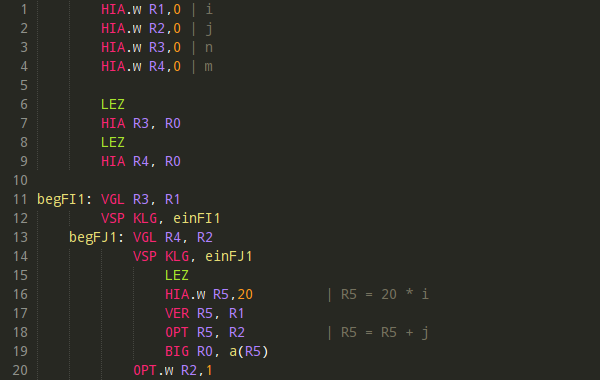Place cursor on 'HIA.w R1,0' instruction
600x380 pixels.
(141, 9)
